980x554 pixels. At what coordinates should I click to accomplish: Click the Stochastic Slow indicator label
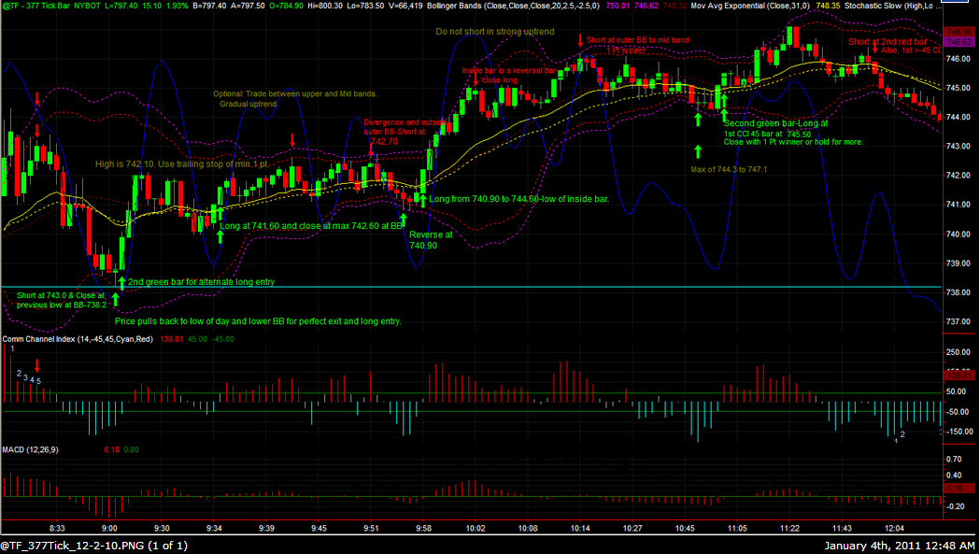tap(892, 6)
